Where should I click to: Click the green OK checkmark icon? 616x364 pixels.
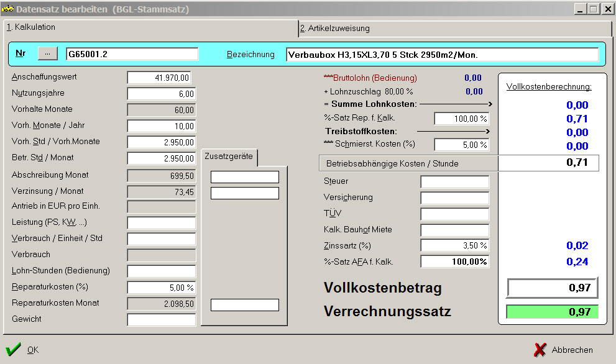[13, 350]
